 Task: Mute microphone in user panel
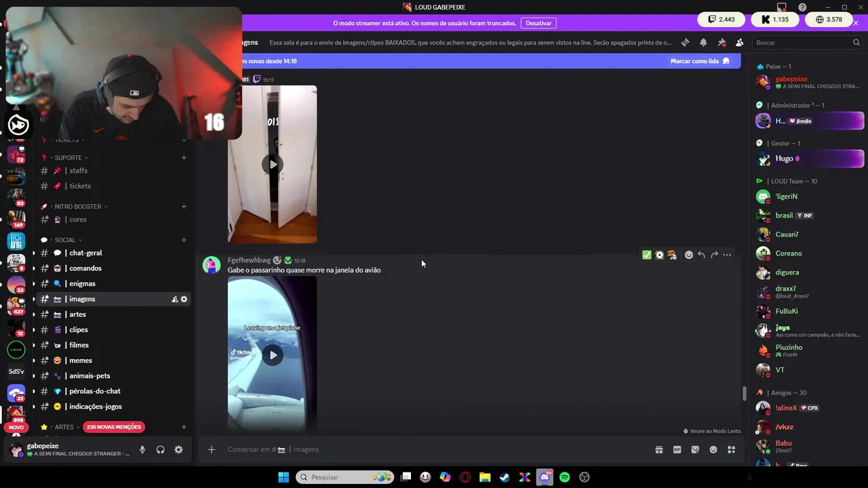tap(142, 449)
